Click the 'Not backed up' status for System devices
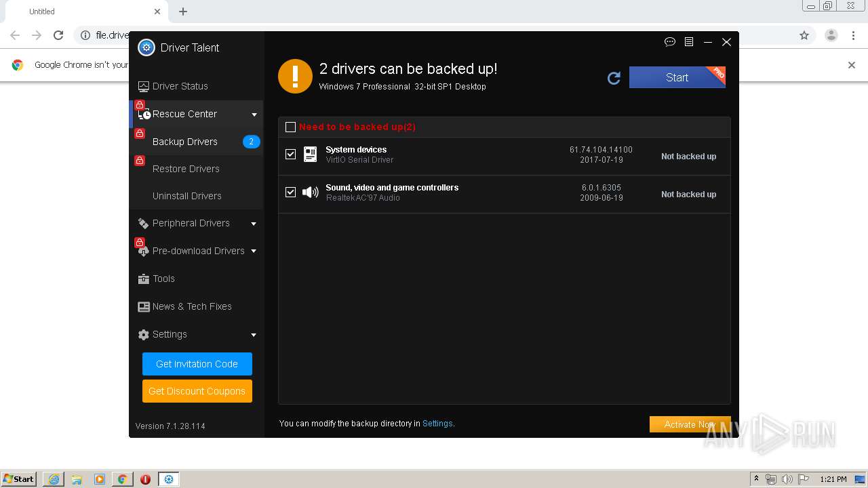Viewport: 868px width, 488px height. tap(688, 157)
